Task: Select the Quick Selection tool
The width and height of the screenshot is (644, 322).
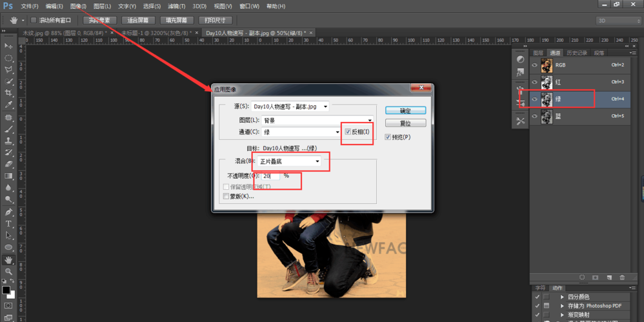Action: pos(8,81)
